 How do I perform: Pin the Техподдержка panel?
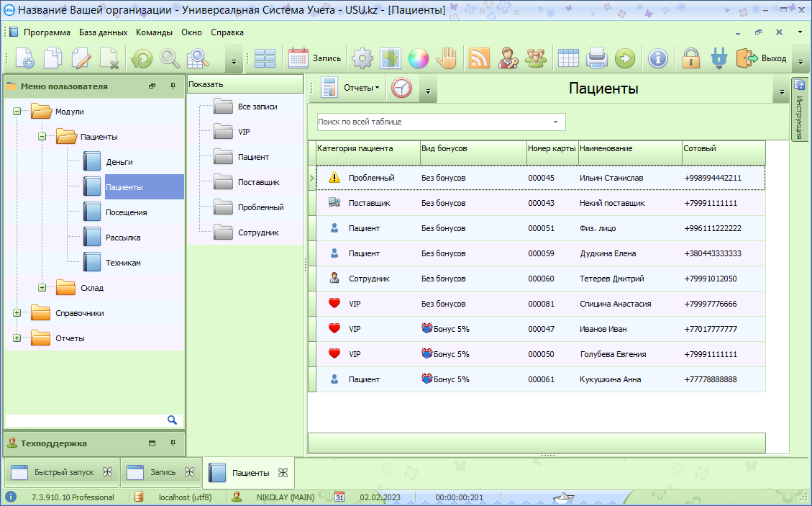tap(173, 443)
